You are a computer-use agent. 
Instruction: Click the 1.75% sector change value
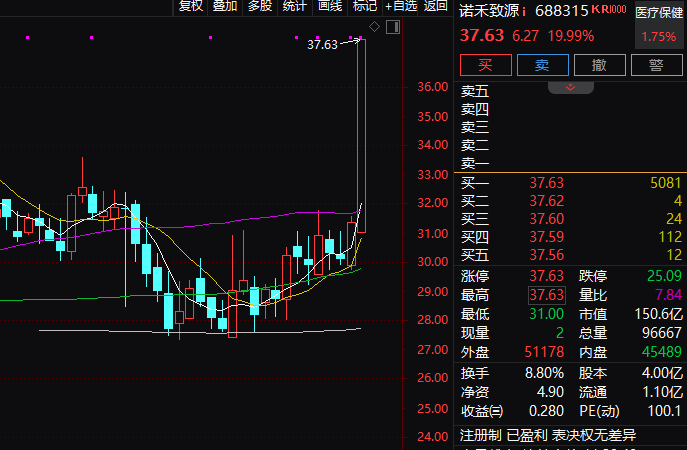659,36
